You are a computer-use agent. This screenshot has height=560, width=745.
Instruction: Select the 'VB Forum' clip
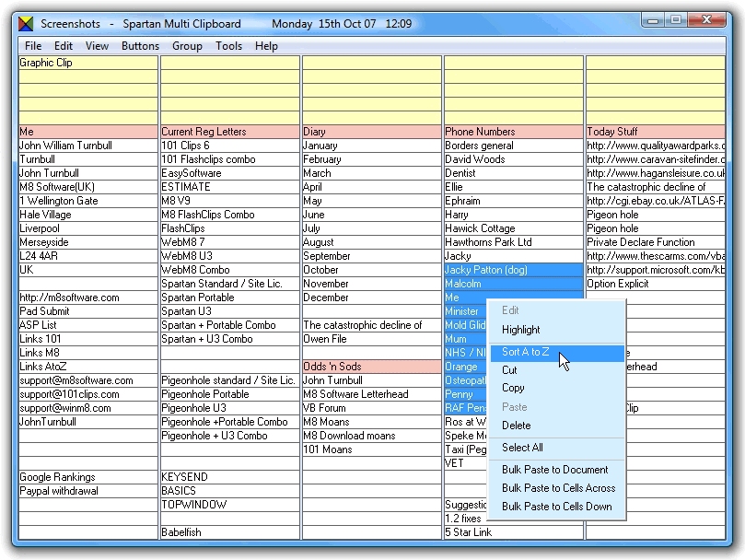[371, 408]
